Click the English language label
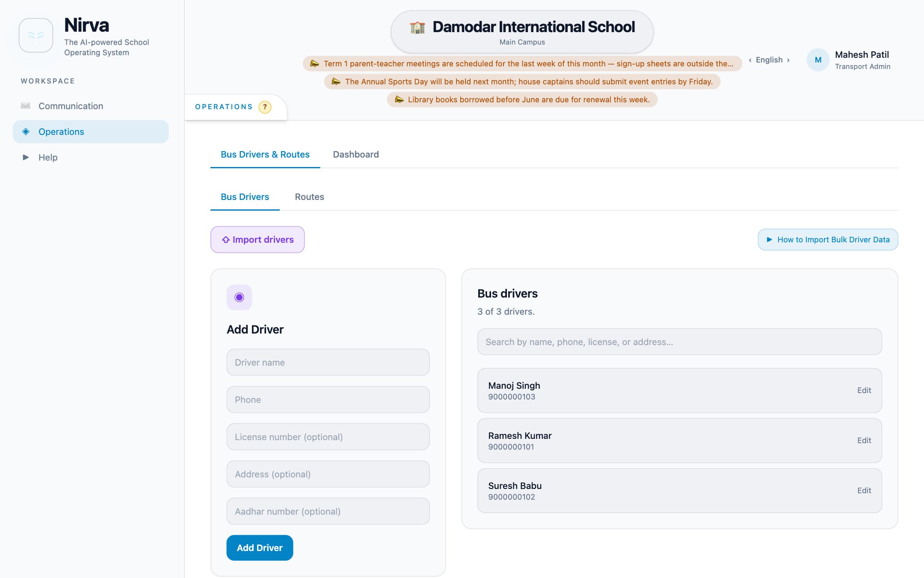 point(769,60)
